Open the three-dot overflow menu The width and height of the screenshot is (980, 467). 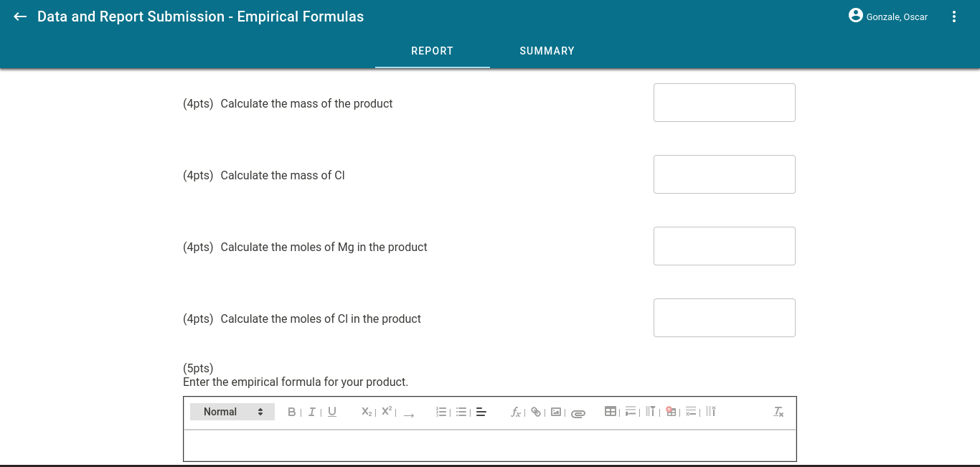pyautogui.click(x=954, y=16)
